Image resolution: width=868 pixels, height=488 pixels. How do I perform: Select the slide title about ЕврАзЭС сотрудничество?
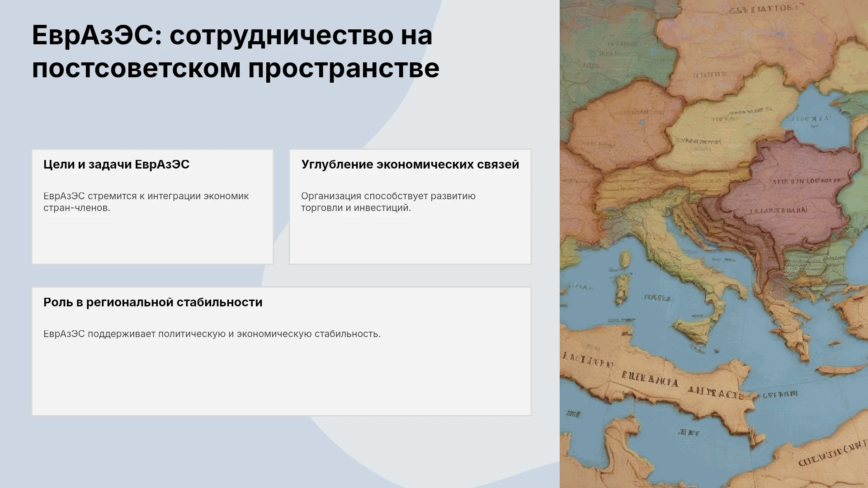(x=236, y=52)
